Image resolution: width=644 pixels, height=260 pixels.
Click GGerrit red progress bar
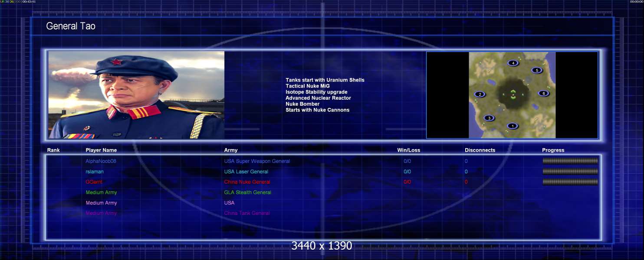click(570, 182)
